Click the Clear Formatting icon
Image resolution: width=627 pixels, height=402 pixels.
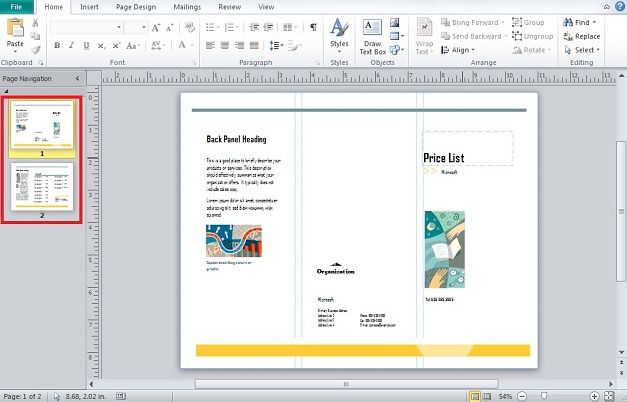tap(189, 27)
